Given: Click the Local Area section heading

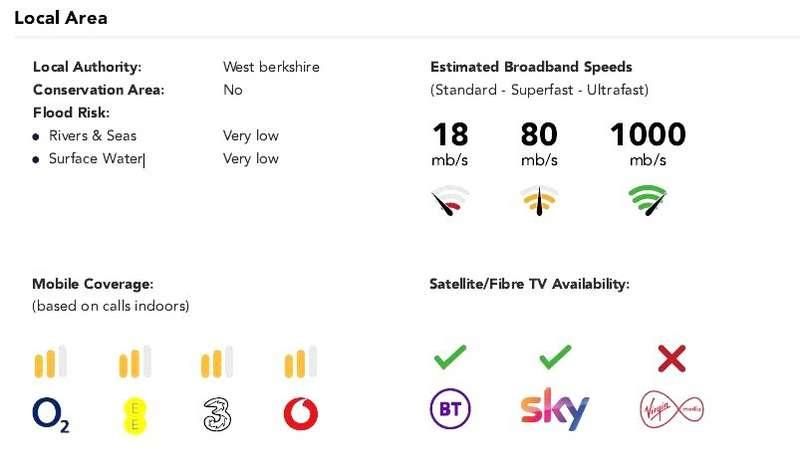Looking at the screenshot, I should tap(61, 18).
